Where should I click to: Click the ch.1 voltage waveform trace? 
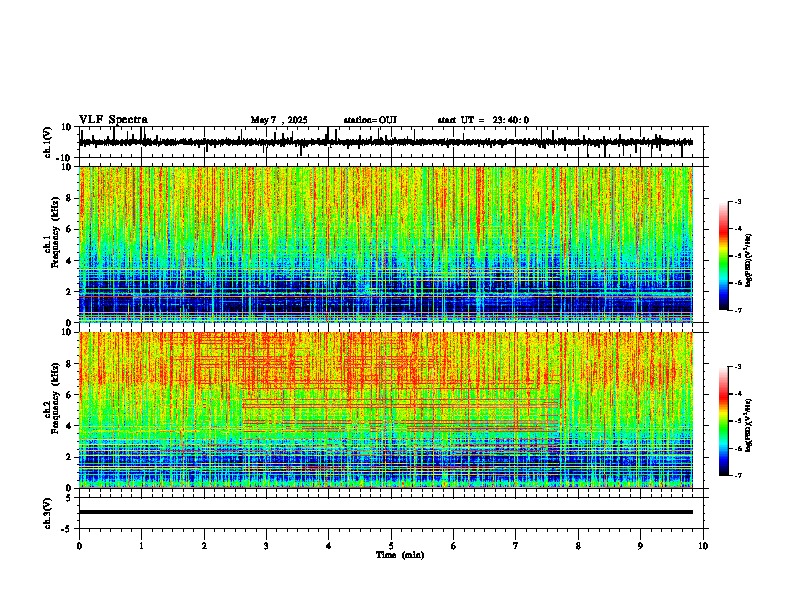[385, 142]
